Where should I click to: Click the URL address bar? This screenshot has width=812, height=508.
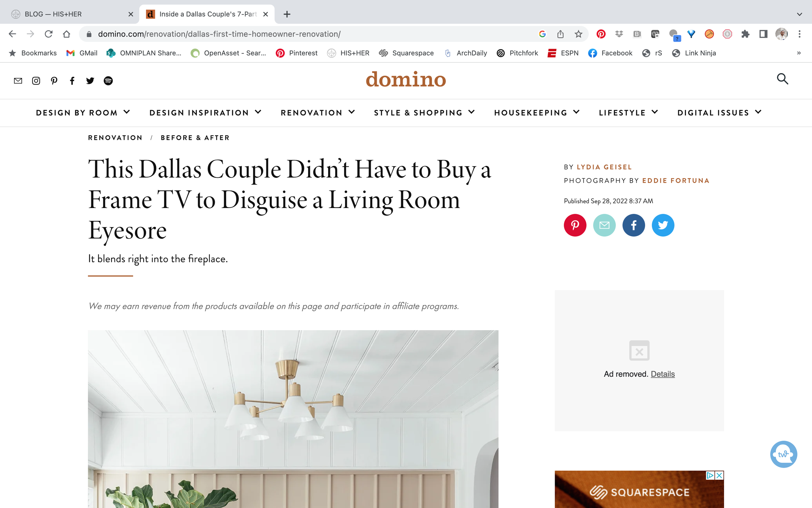(312, 34)
